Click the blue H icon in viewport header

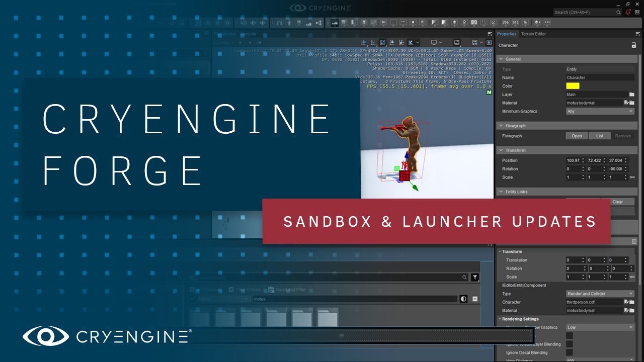pos(489,43)
